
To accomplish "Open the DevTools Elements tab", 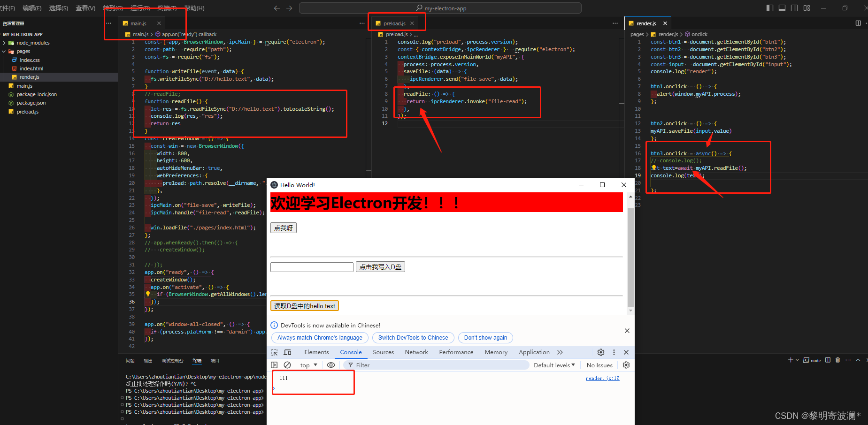I will pos(316,352).
